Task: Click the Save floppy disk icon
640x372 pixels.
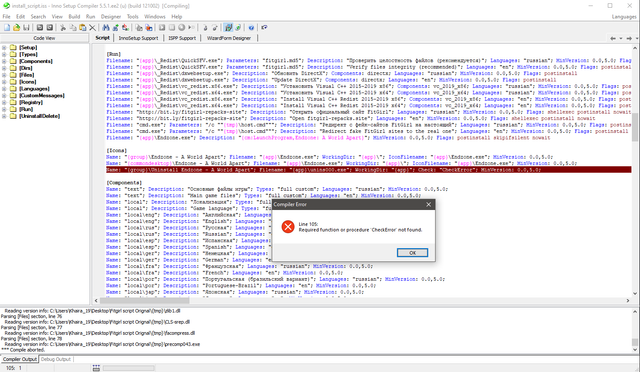Action: pyautogui.click(x=26, y=27)
